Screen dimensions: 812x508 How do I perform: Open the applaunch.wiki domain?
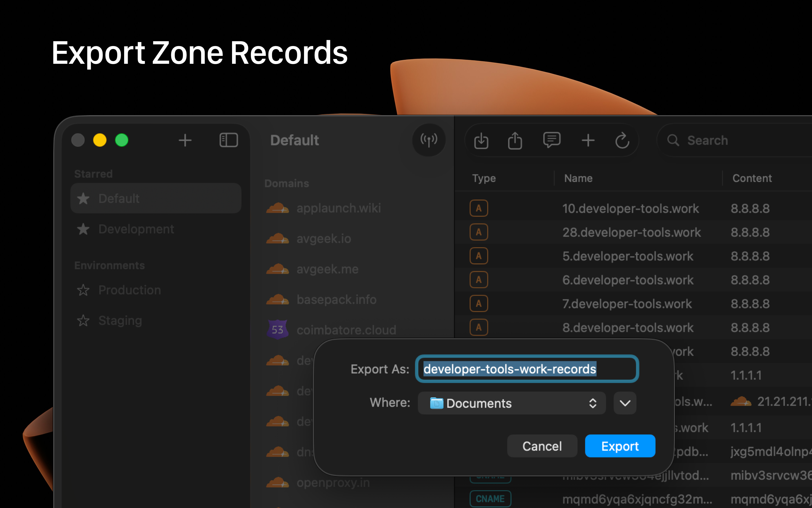click(339, 208)
